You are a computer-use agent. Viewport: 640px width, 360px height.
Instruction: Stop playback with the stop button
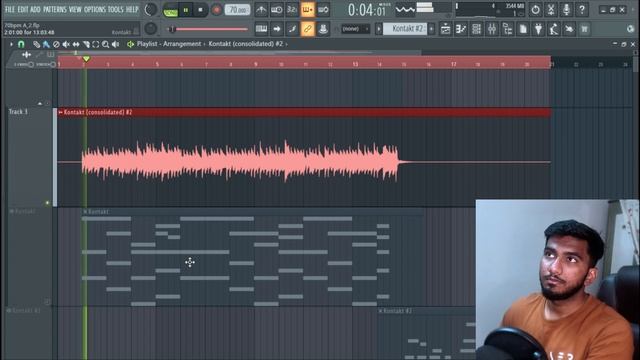click(x=200, y=10)
